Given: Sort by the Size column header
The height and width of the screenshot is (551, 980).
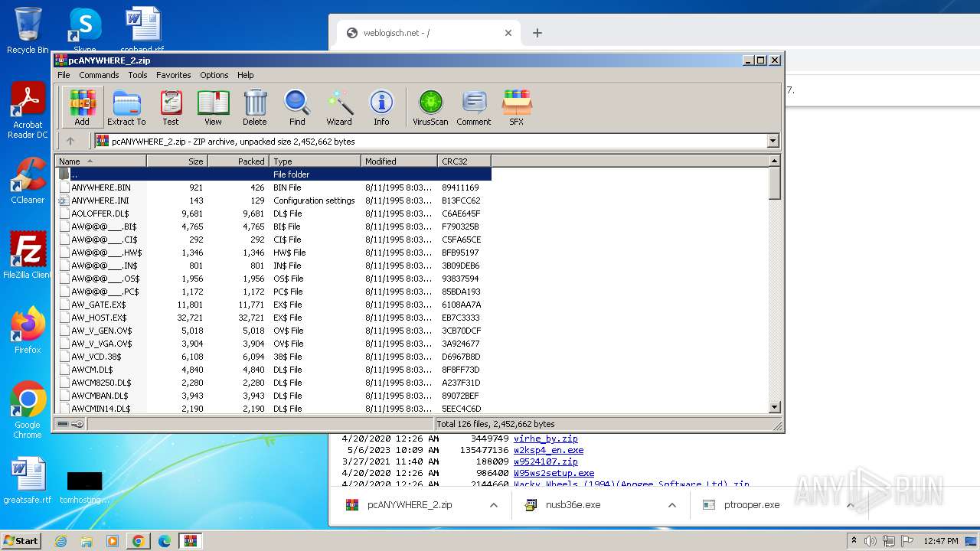Looking at the screenshot, I should coord(177,161).
